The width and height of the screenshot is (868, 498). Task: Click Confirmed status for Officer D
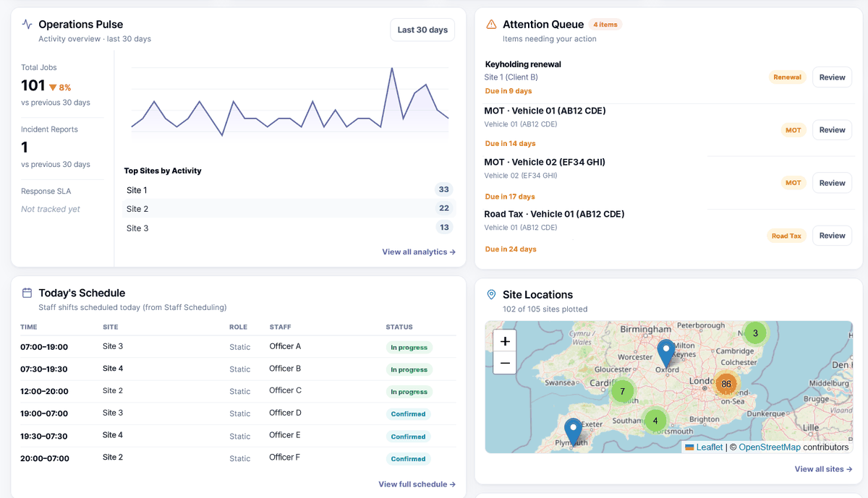[x=408, y=414]
